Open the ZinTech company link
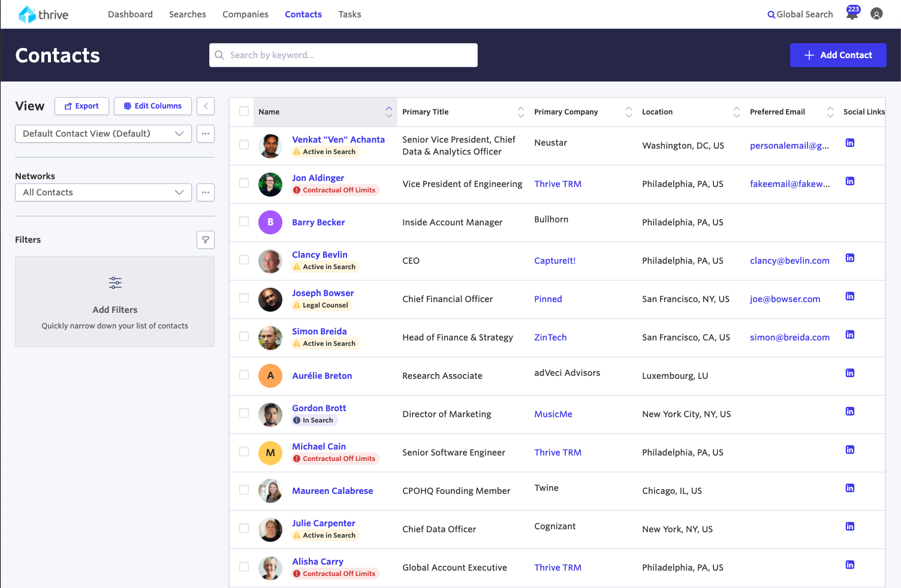The height and width of the screenshot is (588, 901). 550,337
